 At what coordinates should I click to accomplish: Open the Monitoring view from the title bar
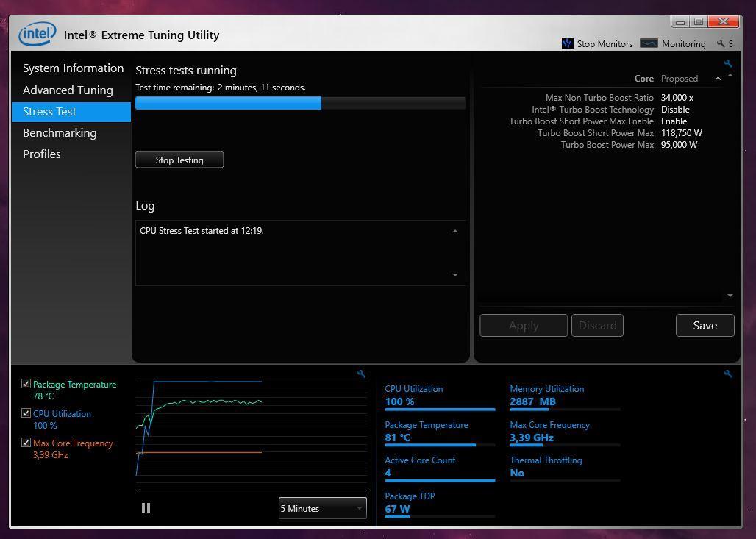pyautogui.click(x=673, y=43)
